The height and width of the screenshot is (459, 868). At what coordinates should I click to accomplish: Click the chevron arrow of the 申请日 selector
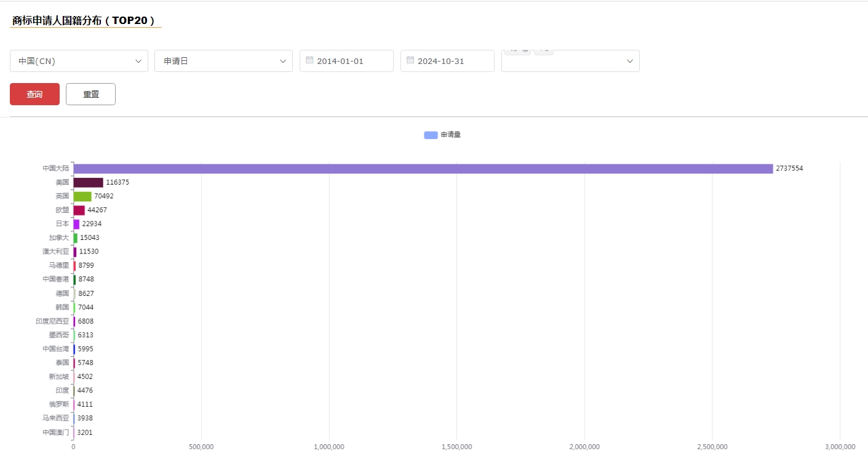tap(283, 61)
